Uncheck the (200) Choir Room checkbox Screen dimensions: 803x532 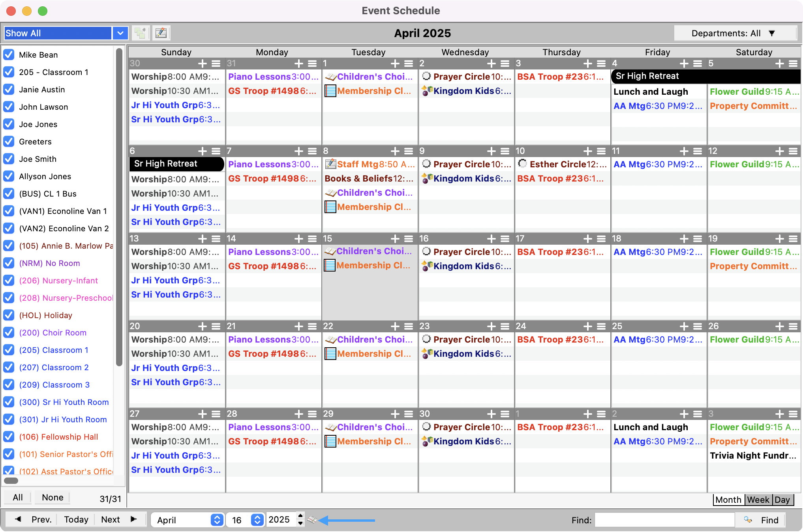(9, 333)
